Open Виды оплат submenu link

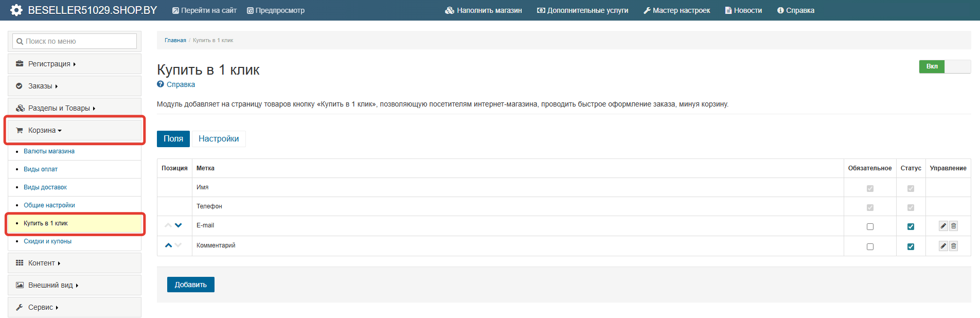point(41,169)
